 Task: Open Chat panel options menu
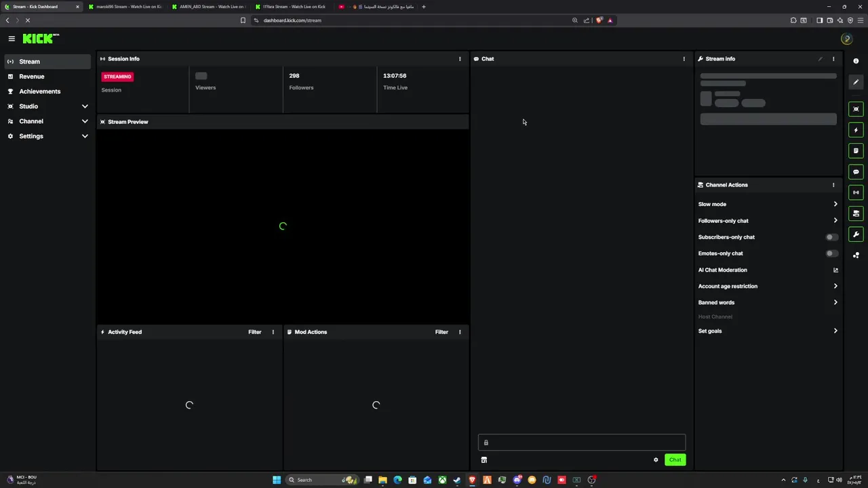tap(684, 59)
